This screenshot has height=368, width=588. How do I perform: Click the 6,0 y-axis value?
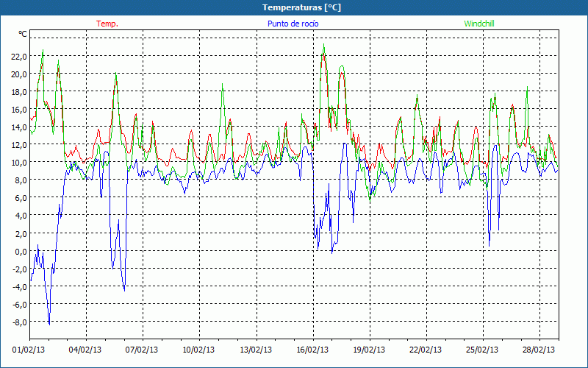pyautogui.click(x=21, y=197)
